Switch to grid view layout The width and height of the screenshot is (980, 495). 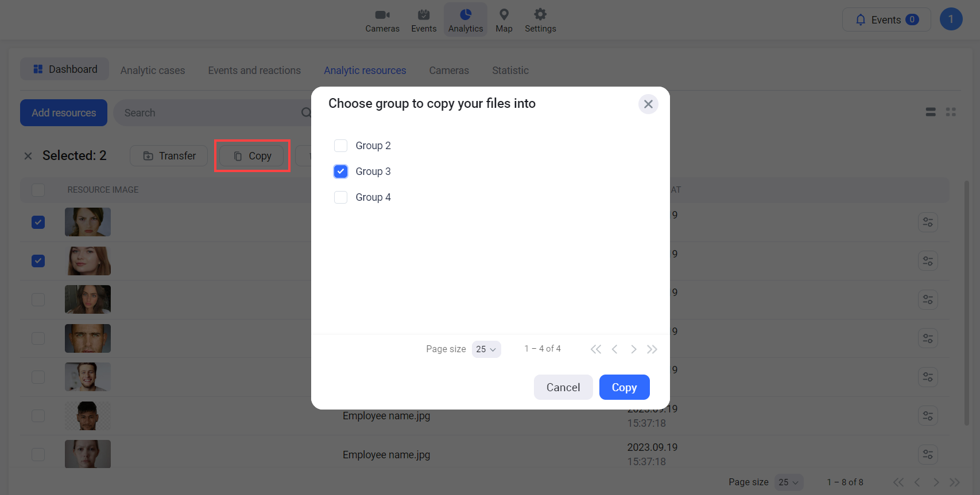click(951, 112)
